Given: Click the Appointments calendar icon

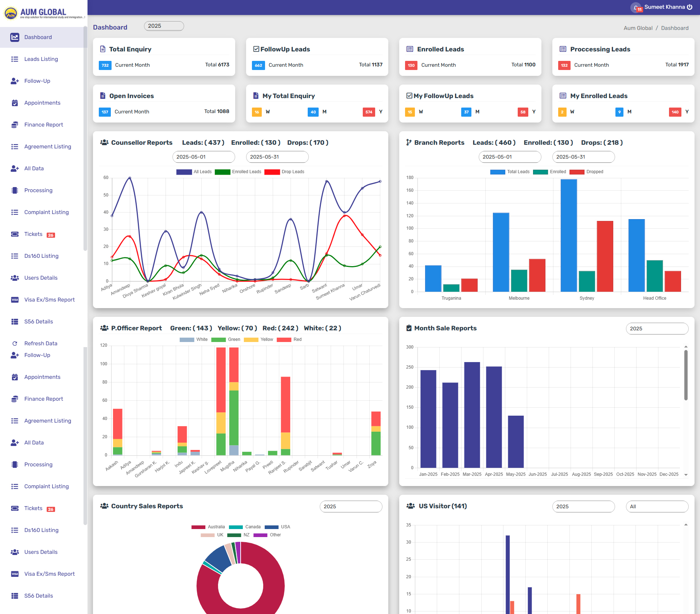Looking at the screenshot, I should [x=15, y=103].
